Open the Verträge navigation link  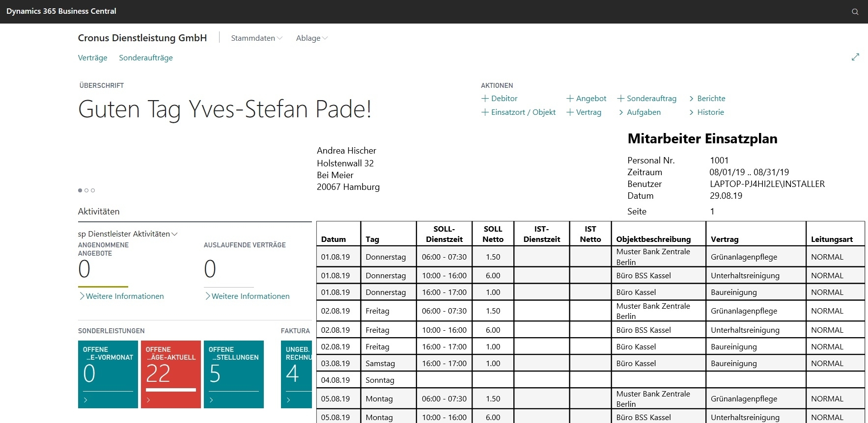93,58
